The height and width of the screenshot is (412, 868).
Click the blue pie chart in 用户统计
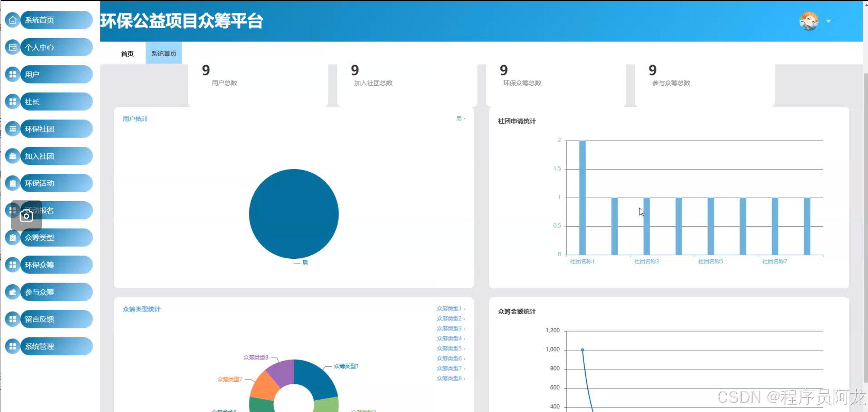pos(294,214)
